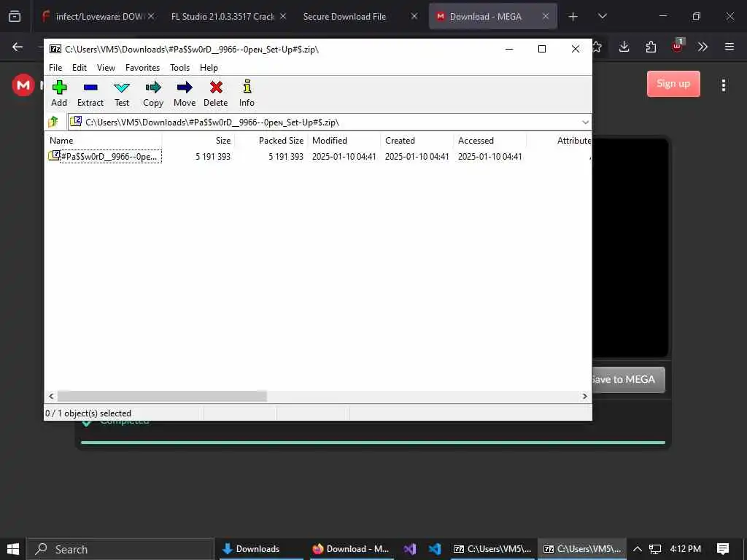Close the Download - MEGA tab
Viewport: 747px width, 560px height.
tap(546, 16)
